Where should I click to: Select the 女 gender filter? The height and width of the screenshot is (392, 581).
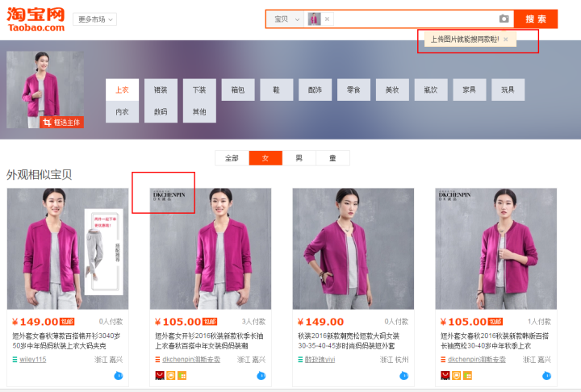point(265,158)
